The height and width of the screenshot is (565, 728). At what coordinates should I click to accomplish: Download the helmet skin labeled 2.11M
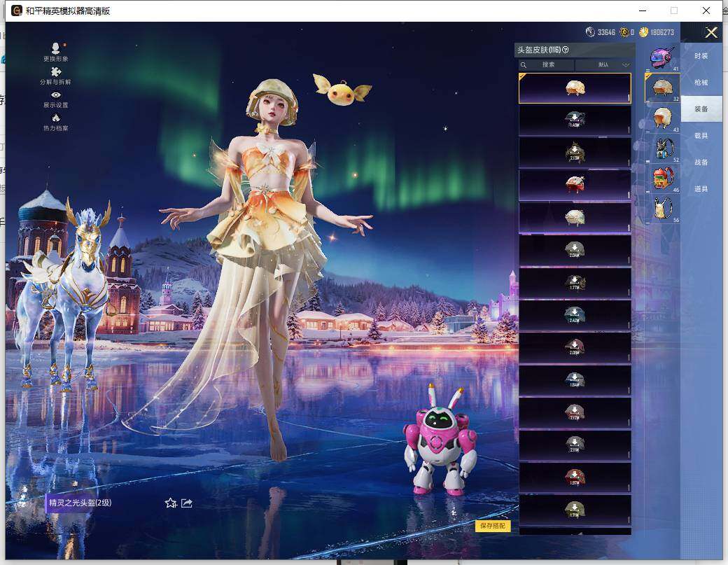click(575, 445)
